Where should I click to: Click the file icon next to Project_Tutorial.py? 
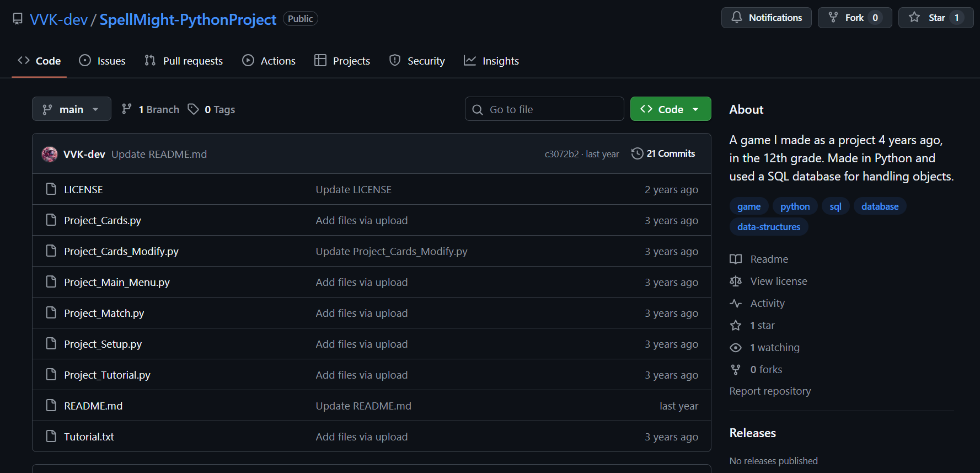point(51,375)
